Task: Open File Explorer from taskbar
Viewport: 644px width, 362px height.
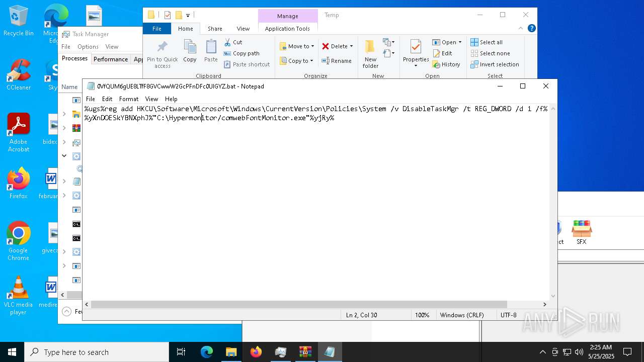Action: pyautogui.click(x=231, y=352)
